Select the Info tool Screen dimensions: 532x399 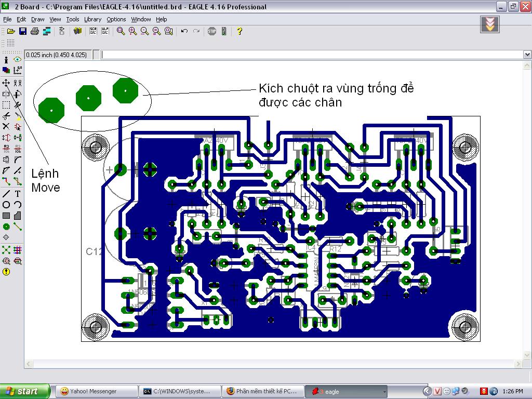[6, 60]
